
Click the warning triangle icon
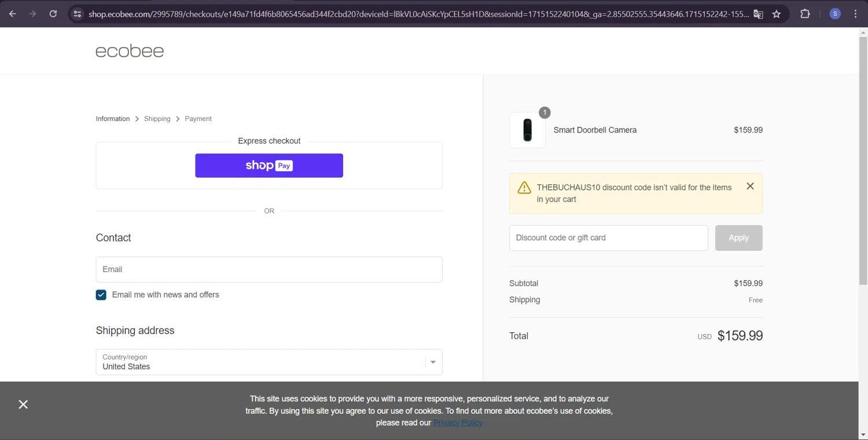click(524, 188)
